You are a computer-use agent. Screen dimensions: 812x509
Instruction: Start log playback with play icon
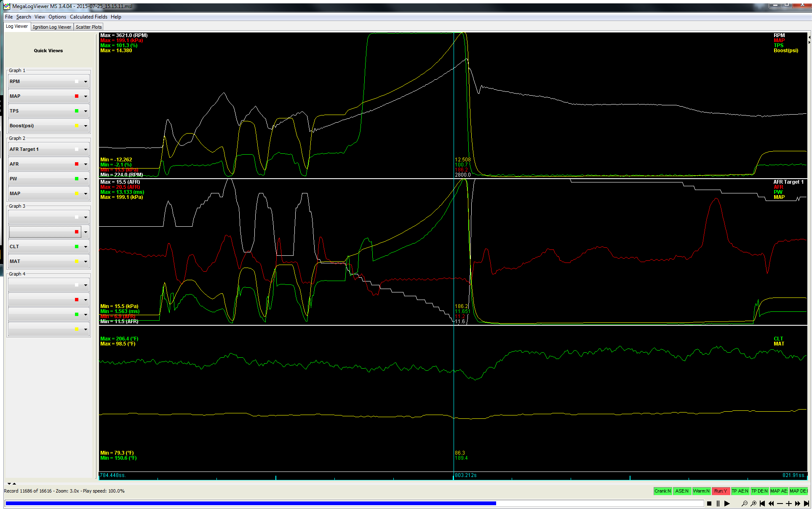click(x=727, y=504)
